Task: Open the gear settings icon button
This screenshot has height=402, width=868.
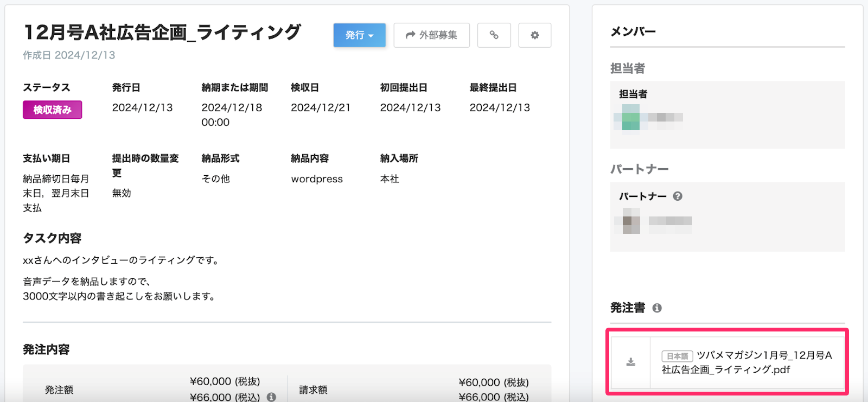Action: (x=535, y=35)
